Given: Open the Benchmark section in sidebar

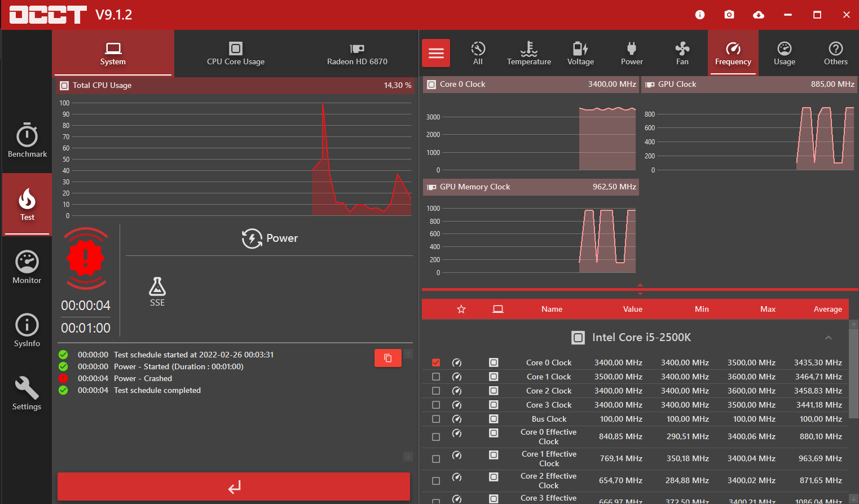Looking at the screenshot, I should click(x=27, y=140).
